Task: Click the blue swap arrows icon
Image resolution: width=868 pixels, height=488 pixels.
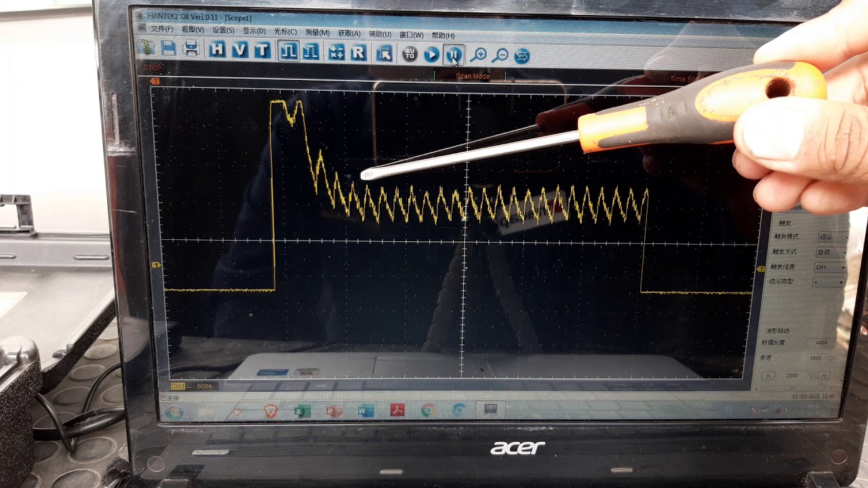Action: coord(522,56)
